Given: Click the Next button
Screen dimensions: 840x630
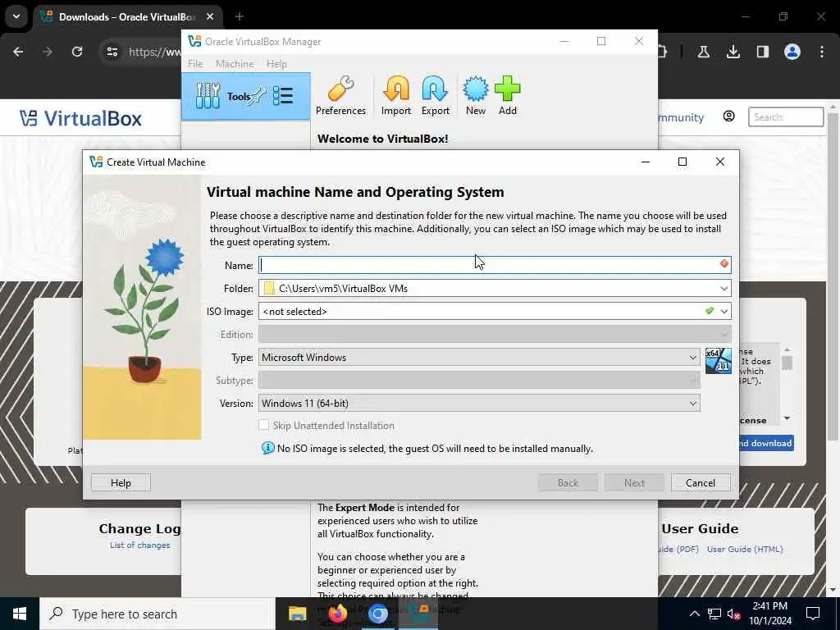Looking at the screenshot, I should pos(634,482).
